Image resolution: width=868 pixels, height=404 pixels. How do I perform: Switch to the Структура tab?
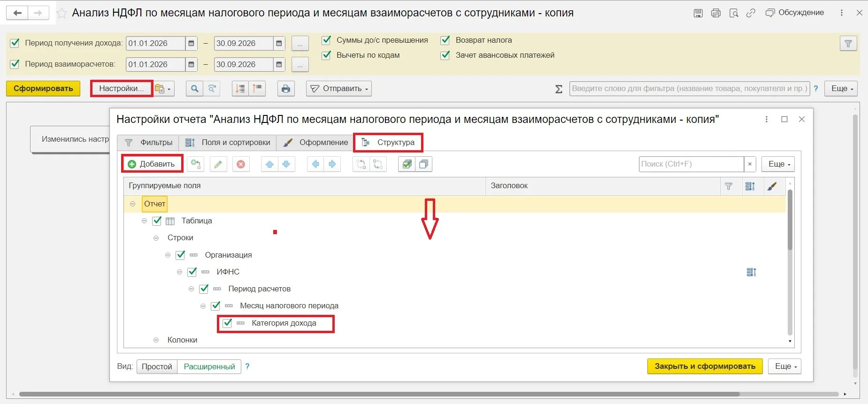[x=388, y=142]
